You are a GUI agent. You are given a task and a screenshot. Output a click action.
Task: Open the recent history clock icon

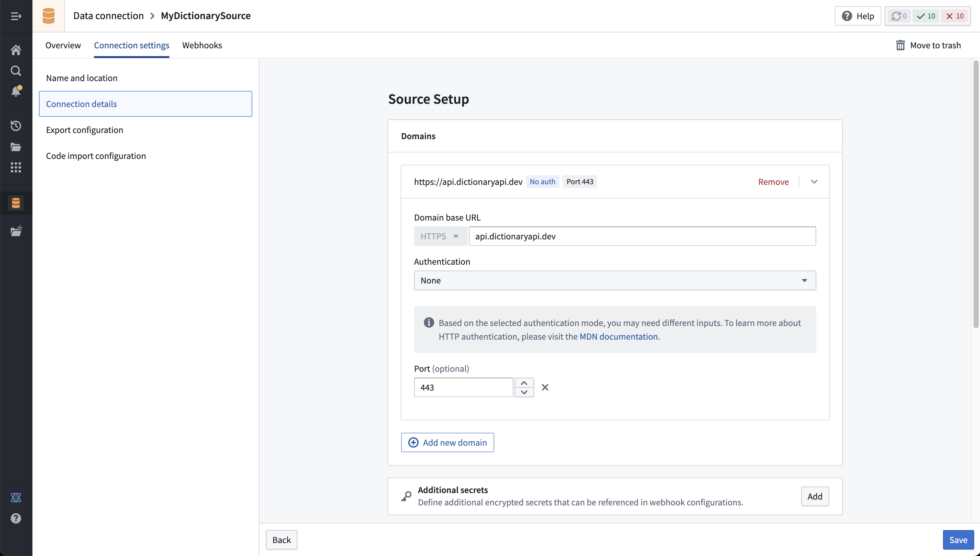[16, 126]
